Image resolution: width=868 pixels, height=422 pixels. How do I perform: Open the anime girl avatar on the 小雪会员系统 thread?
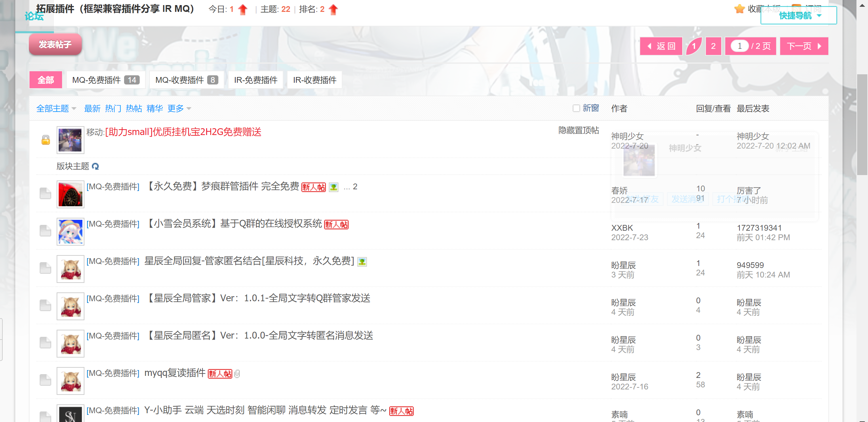tap(70, 231)
